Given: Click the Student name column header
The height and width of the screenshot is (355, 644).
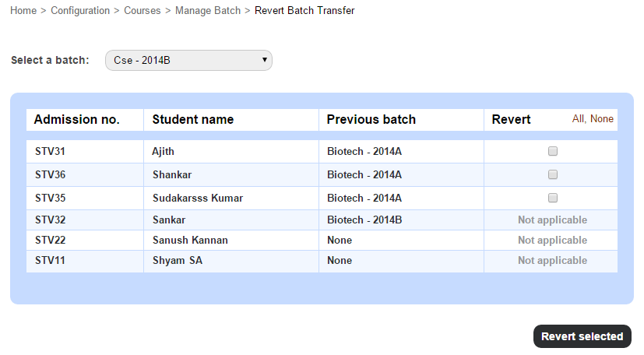Looking at the screenshot, I should click(193, 119).
